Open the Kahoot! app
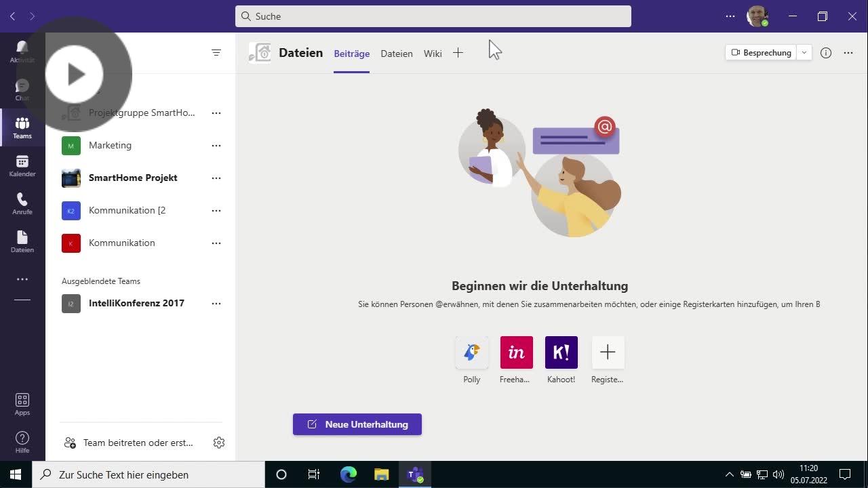The width and height of the screenshot is (868, 488). 561,352
